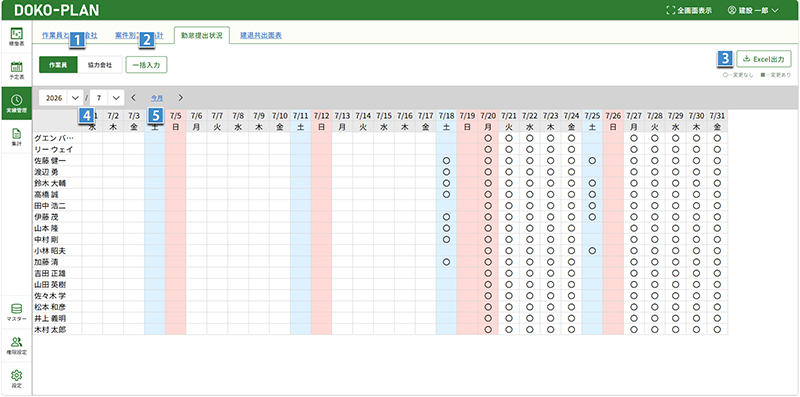This screenshot has width=800, height=397.
Task: Expand the 建設 一郎 user menu
Action: 754,10
